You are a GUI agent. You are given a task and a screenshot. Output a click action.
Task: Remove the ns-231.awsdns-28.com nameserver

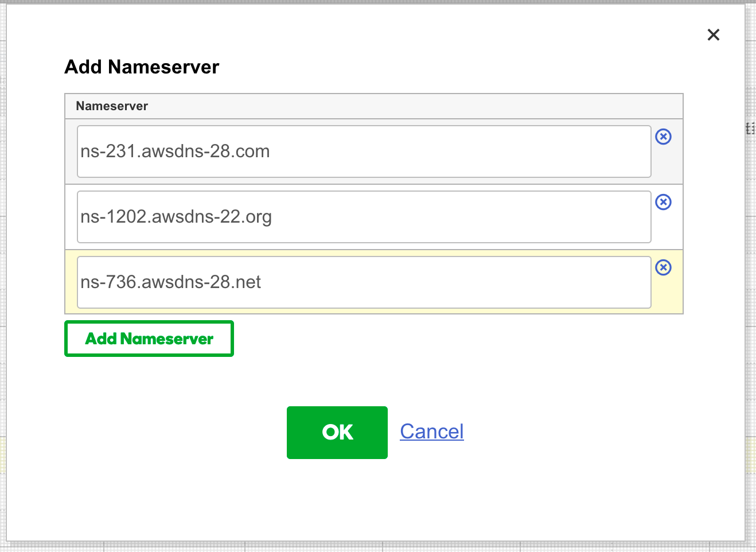663,137
